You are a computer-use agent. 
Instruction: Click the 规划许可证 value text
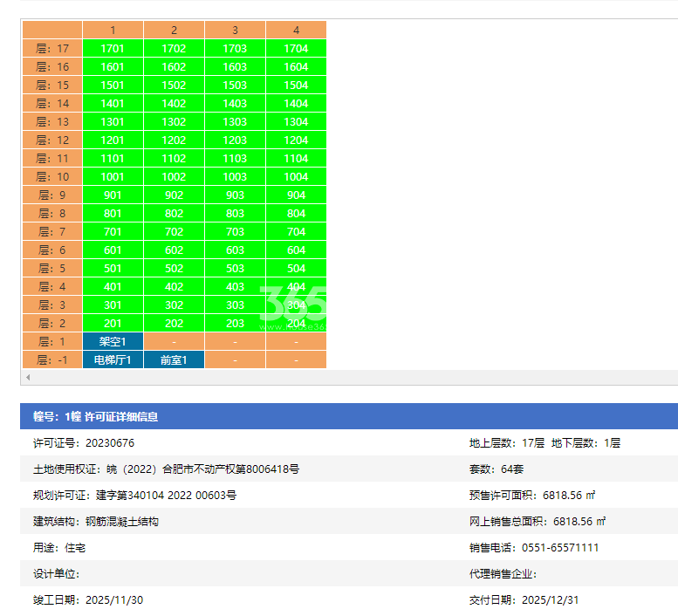166,495
